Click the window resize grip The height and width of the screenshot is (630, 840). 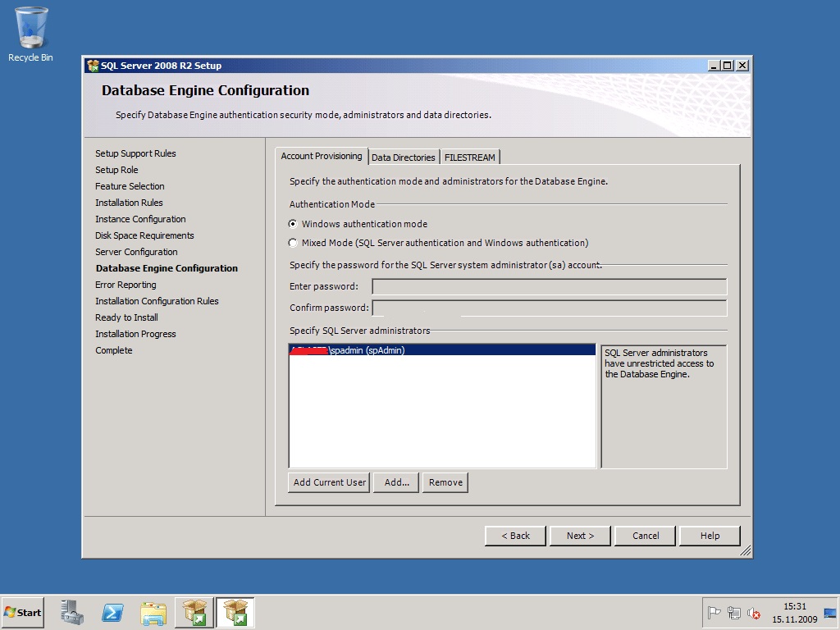point(745,550)
